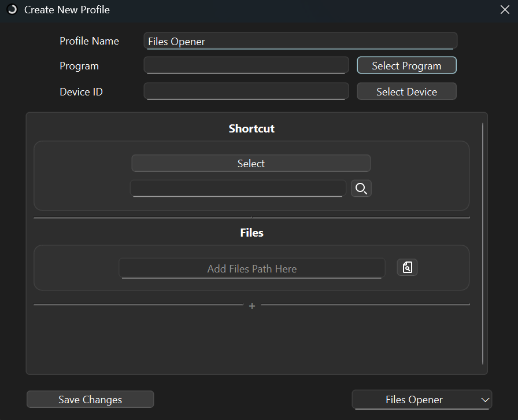Screen dimensions: 518x420
Task: Click the divider between Shortcut and Files sections
Action: (x=251, y=218)
